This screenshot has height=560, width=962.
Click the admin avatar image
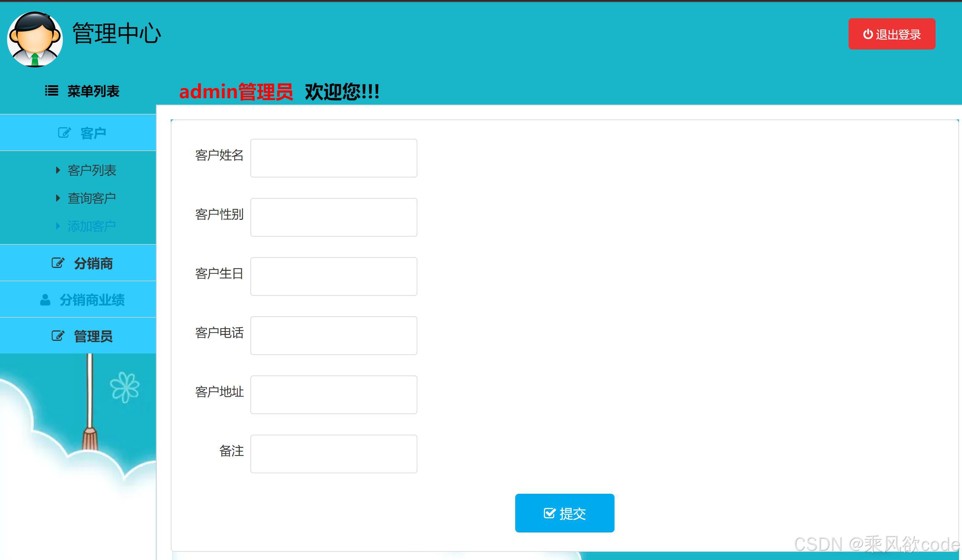click(x=34, y=40)
